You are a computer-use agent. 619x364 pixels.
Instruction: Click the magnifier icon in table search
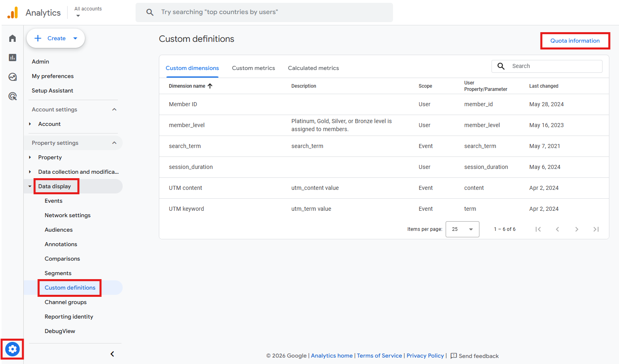(x=501, y=66)
